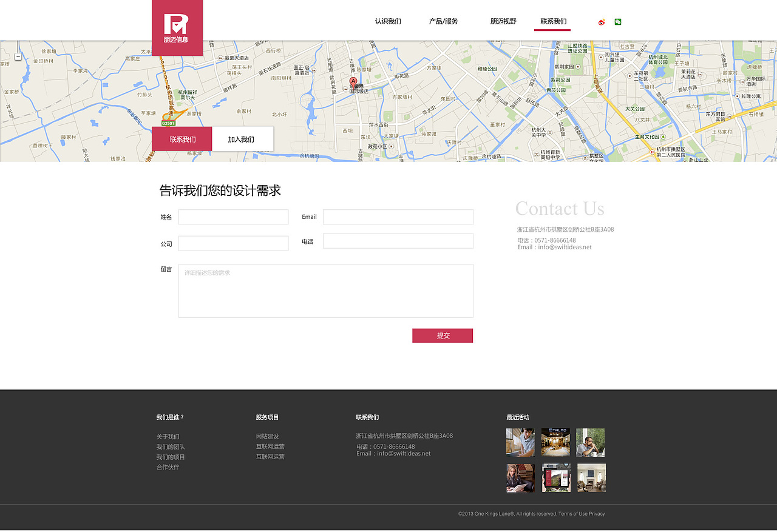
Task: Click the Privacy link in footer
Action: (597, 514)
